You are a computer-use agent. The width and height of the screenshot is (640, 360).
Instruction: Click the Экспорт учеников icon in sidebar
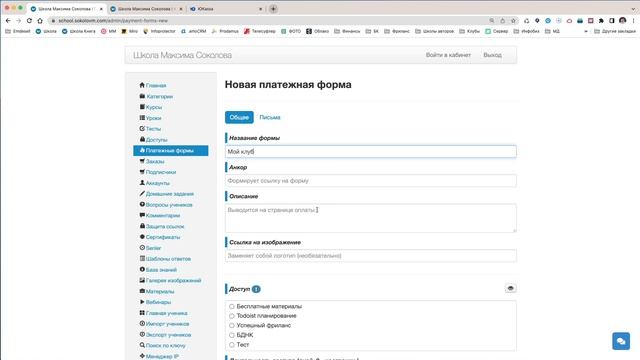coord(142,334)
